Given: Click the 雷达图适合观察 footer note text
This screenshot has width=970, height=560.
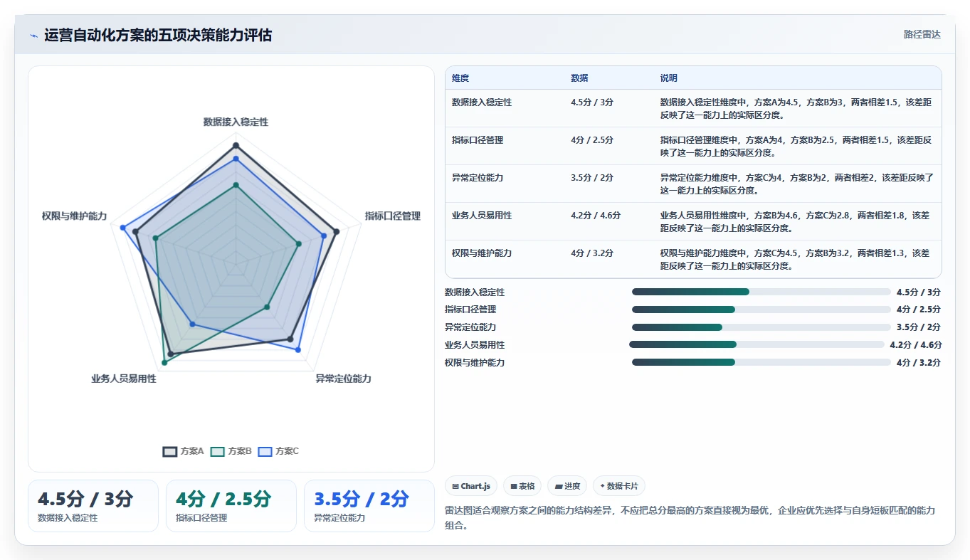Looking at the screenshot, I should coord(690,519).
